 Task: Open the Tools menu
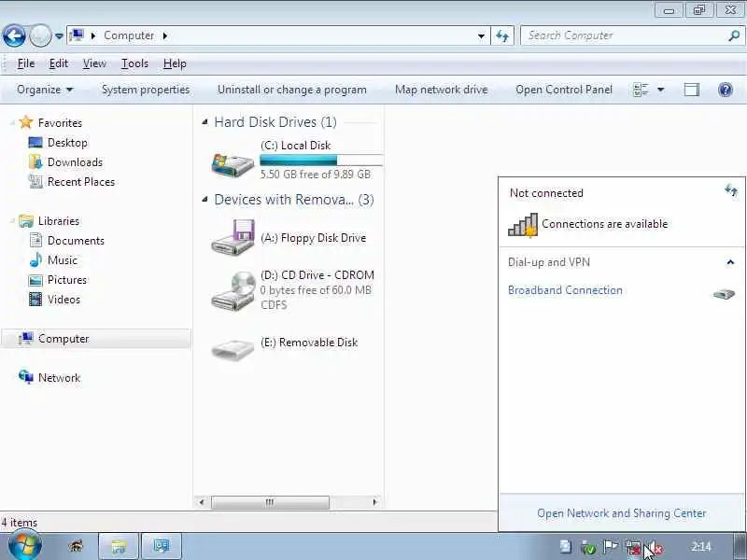coord(134,63)
